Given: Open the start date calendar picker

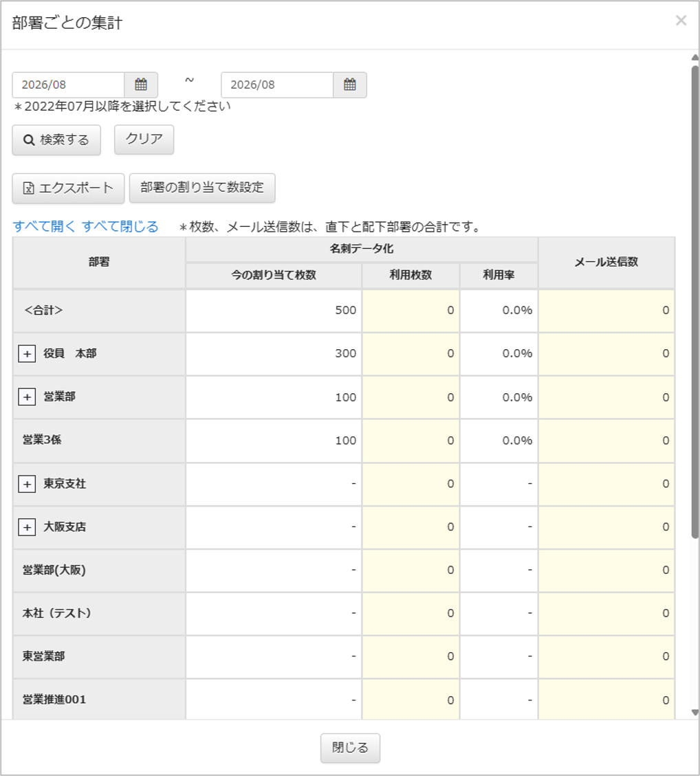Looking at the screenshot, I should tap(141, 85).
